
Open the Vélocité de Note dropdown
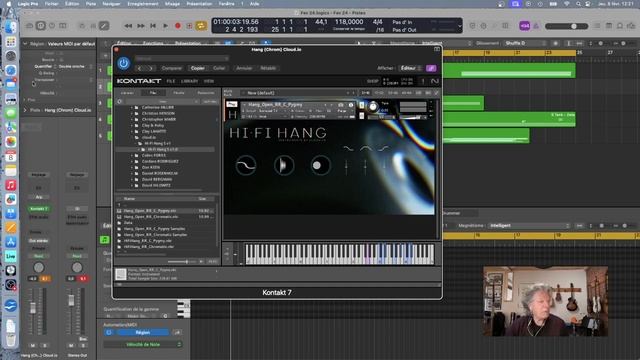(x=142, y=344)
